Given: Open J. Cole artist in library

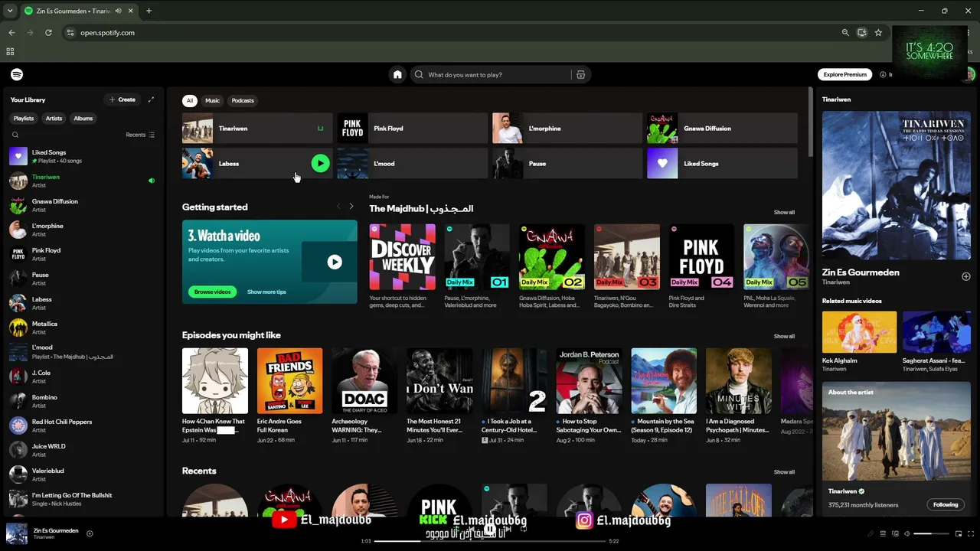Looking at the screenshot, I should point(82,377).
